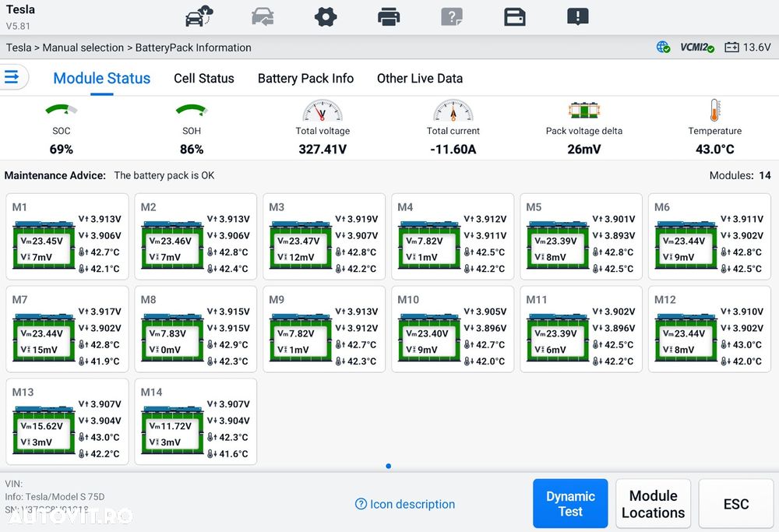779x532 pixels.
Task: Click the M1 module battery image
Action: pos(44,245)
